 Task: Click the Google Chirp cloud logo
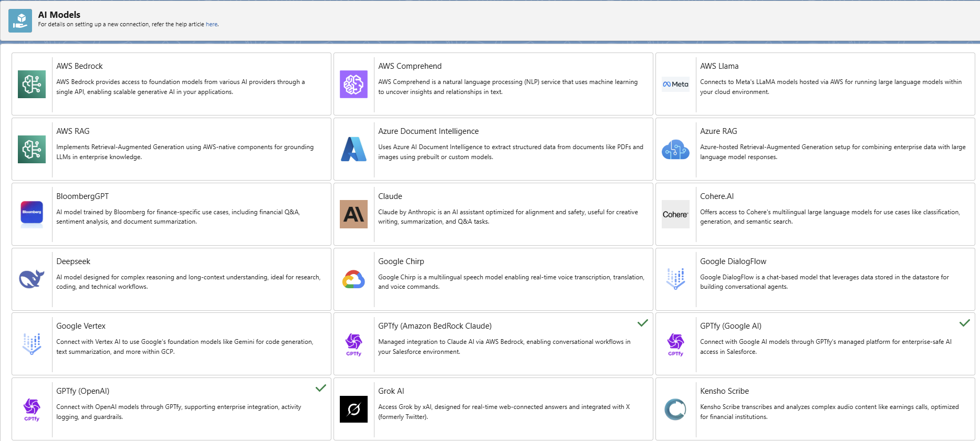tap(353, 279)
